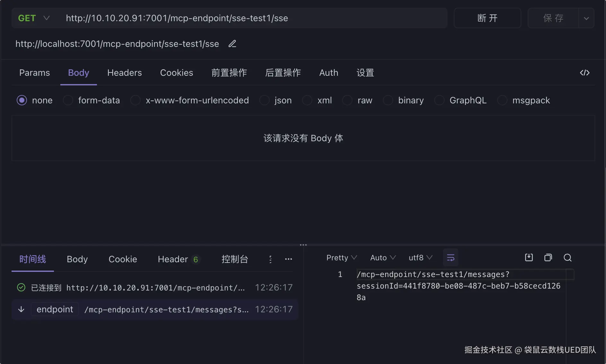The width and height of the screenshot is (606, 364).
Task: Open the three-dots more options menu
Action: 289,259
